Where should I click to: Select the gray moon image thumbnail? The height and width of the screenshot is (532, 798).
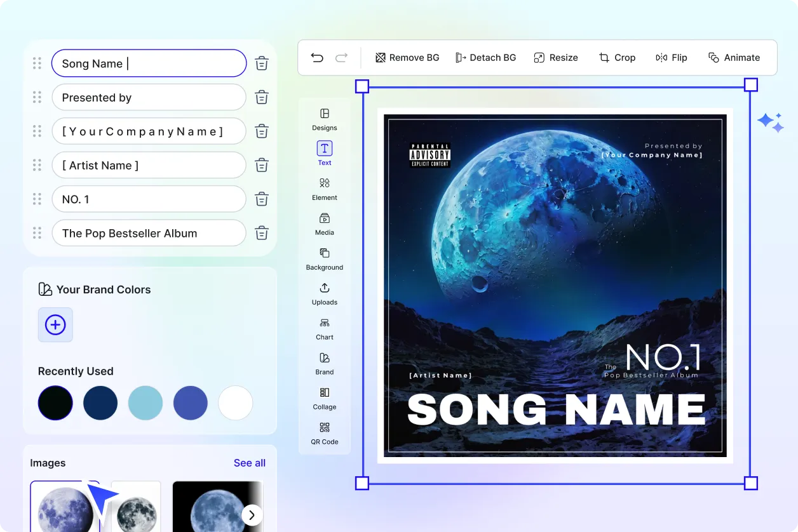coord(137,506)
